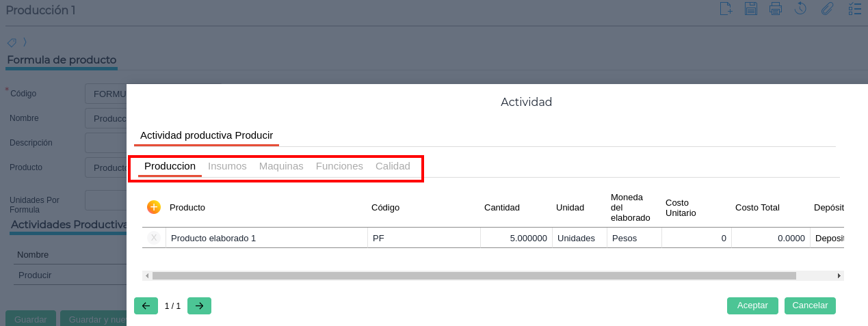Remove the Producto elaborado 1 row

tap(154, 238)
